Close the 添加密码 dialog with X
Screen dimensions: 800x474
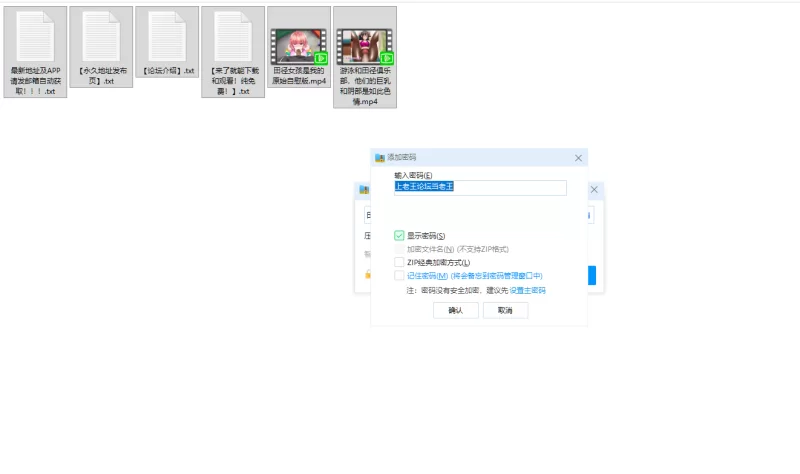578,158
